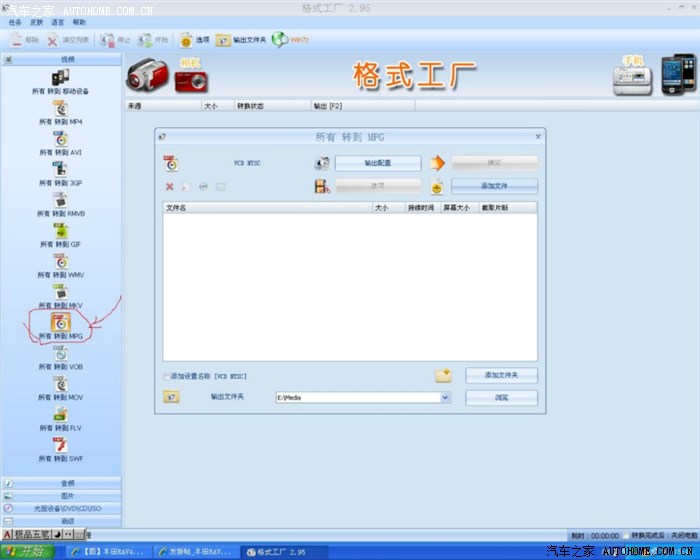
Task: Click the 输出配置 button
Action: coord(378,163)
